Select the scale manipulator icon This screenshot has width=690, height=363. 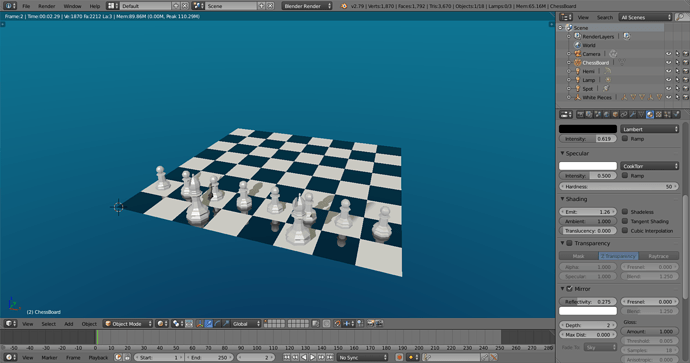pos(226,323)
